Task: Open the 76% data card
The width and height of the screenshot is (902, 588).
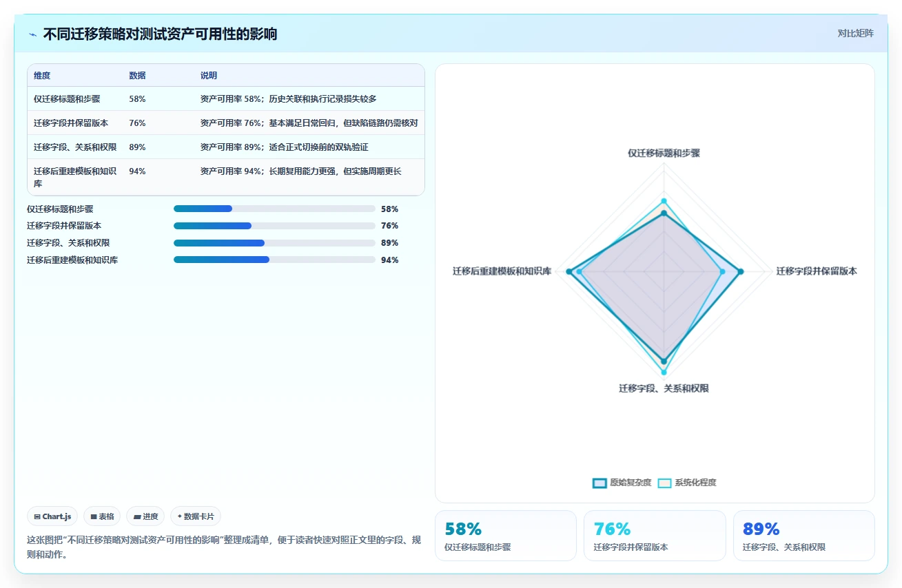Action: 655,536
